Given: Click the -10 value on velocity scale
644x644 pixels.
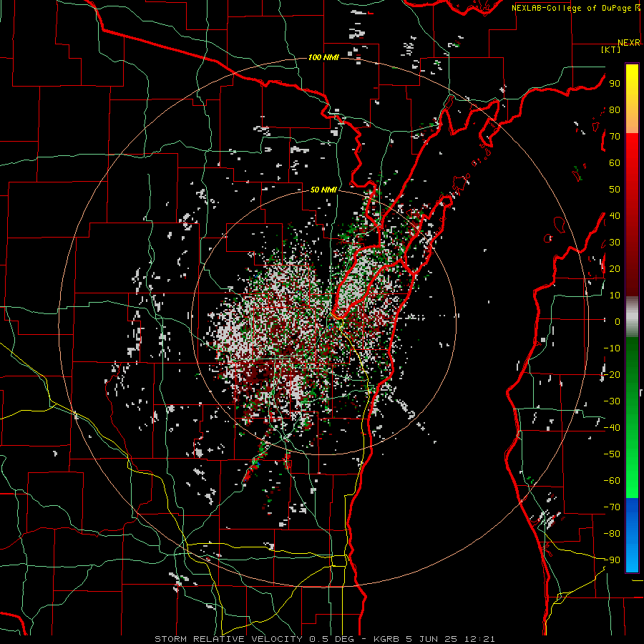Looking at the screenshot, I should 612,348.
